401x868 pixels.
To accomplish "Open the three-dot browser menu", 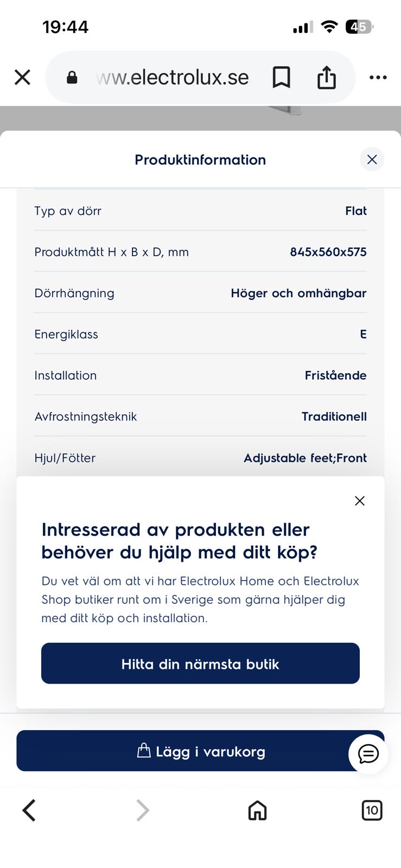I will tap(378, 78).
